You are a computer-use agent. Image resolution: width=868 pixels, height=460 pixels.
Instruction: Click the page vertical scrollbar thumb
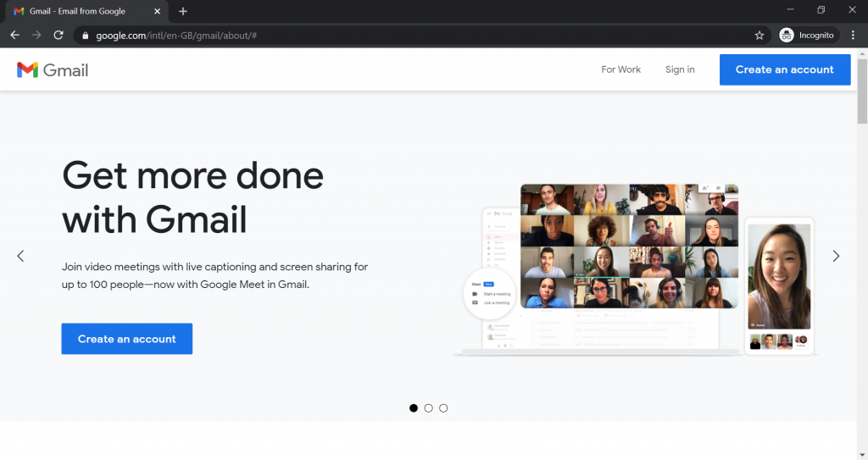tap(862, 91)
